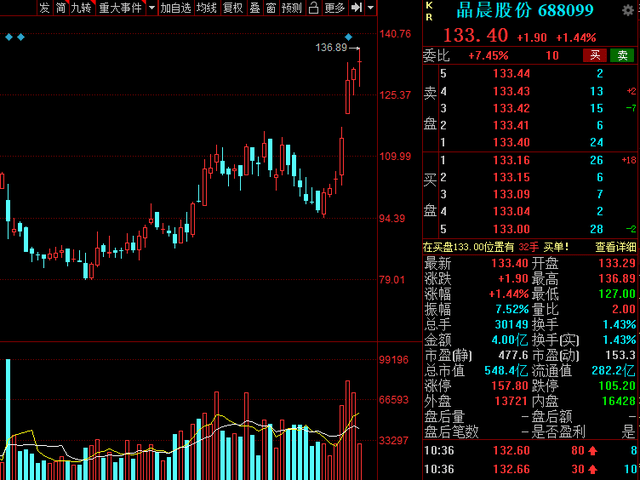Open 查看详细 details link
The image size is (640, 480).
616,247
